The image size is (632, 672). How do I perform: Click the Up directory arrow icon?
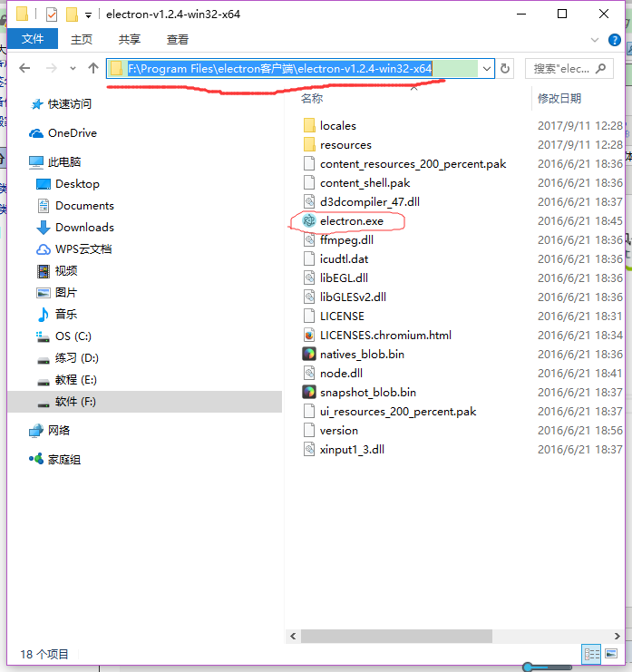[93, 69]
